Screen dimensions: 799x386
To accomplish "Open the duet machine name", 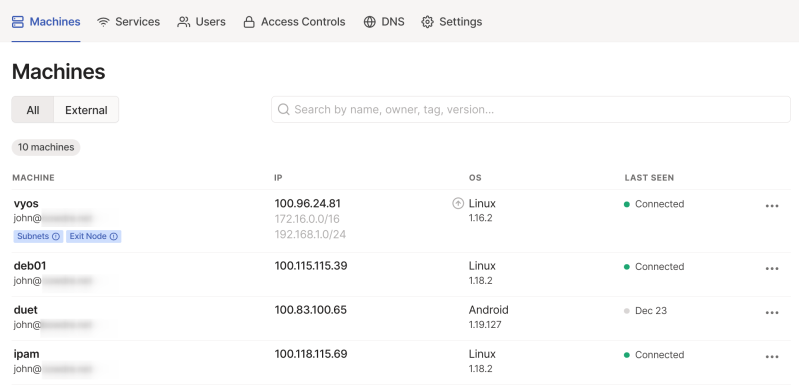I will coord(25,310).
